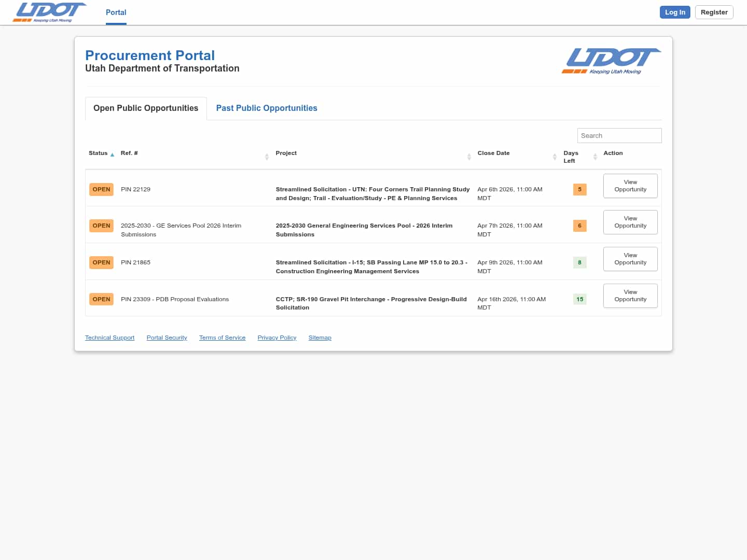Click the OPEN status badge for GE Services Pool
The image size is (747, 560).
tap(101, 226)
